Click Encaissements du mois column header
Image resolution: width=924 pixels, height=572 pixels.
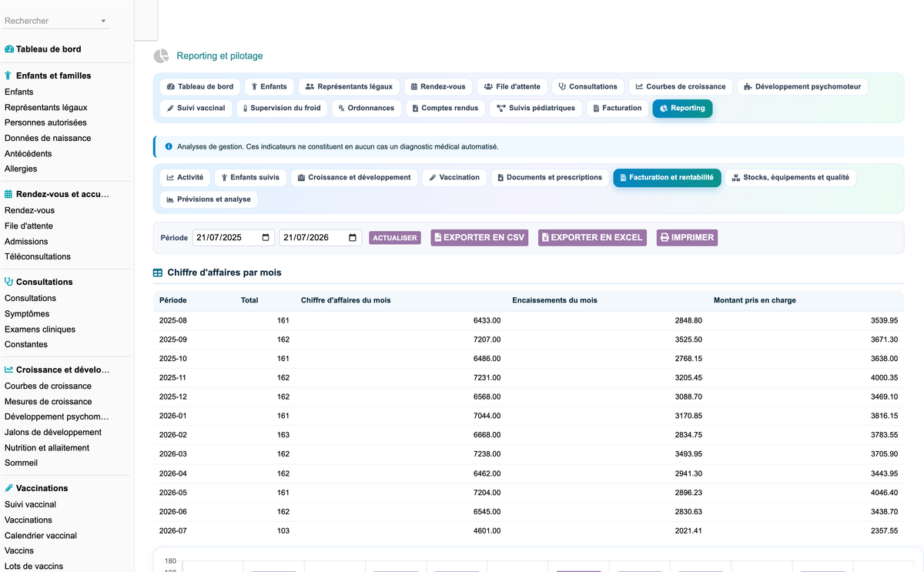click(x=554, y=300)
